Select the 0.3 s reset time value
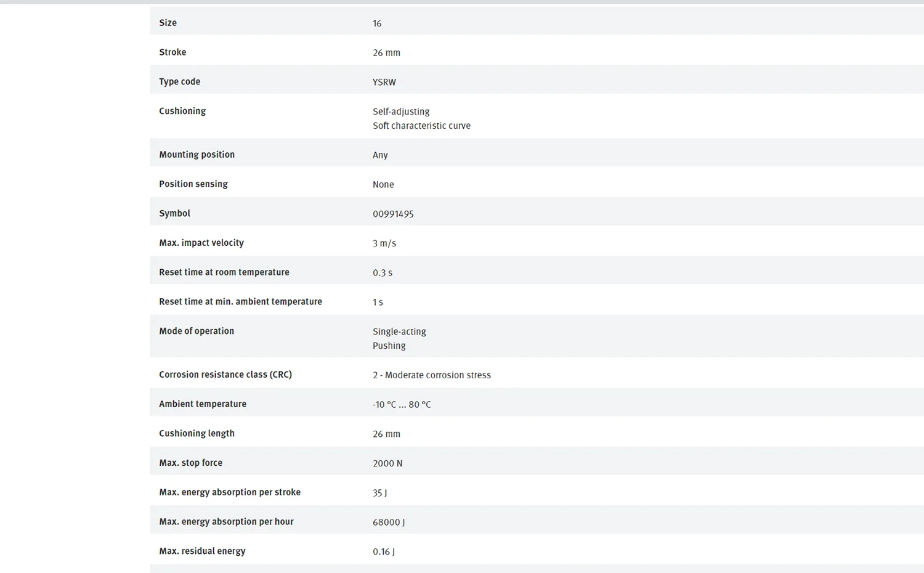The width and height of the screenshot is (924, 573). pos(383,273)
